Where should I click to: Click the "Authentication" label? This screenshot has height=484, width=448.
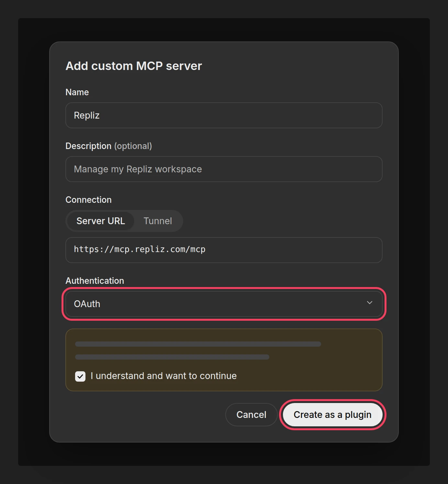pyautogui.click(x=95, y=281)
